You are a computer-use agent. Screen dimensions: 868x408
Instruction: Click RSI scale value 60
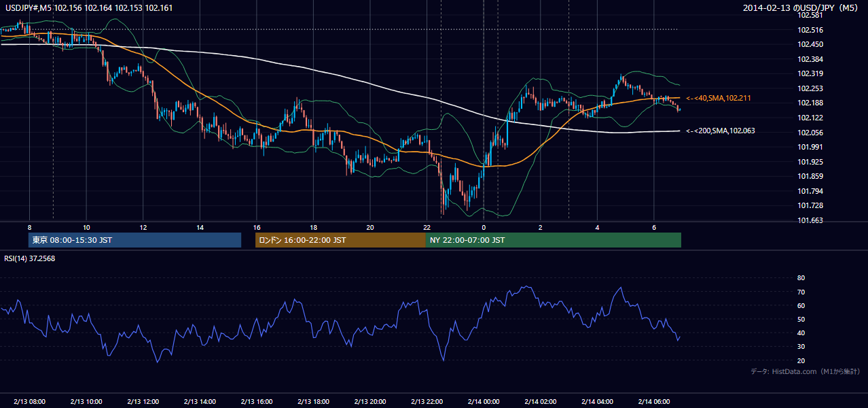[801, 305]
